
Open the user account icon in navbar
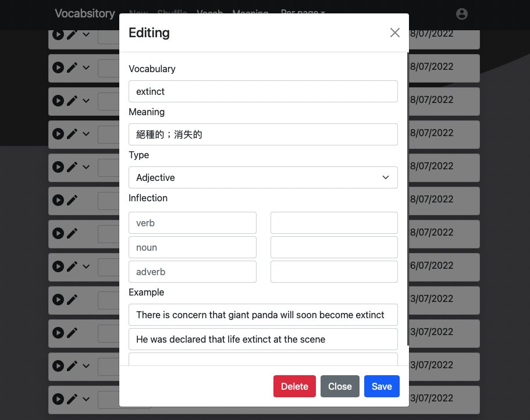click(x=462, y=14)
